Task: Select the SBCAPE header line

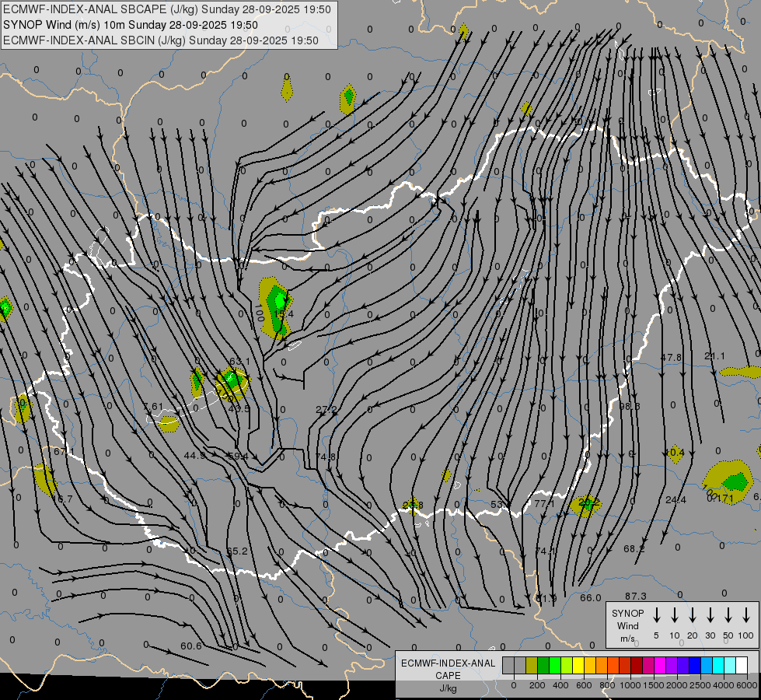Action: [x=167, y=9]
